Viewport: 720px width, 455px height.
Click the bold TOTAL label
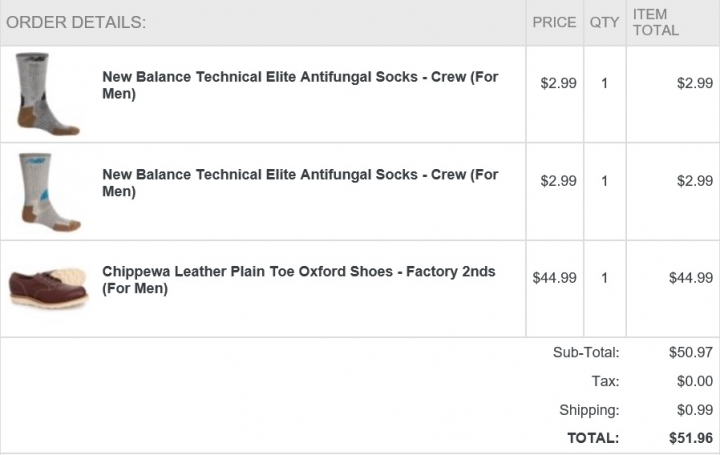(593, 438)
